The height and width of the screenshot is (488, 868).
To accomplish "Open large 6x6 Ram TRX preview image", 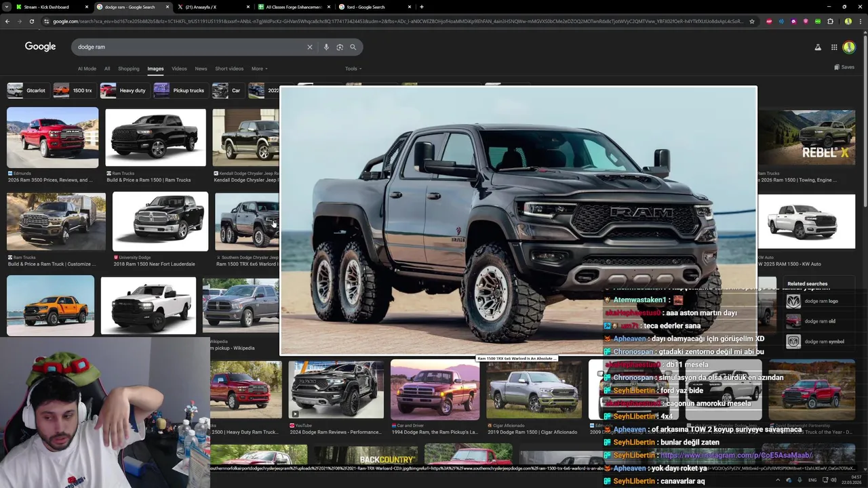I will click(518, 220).
